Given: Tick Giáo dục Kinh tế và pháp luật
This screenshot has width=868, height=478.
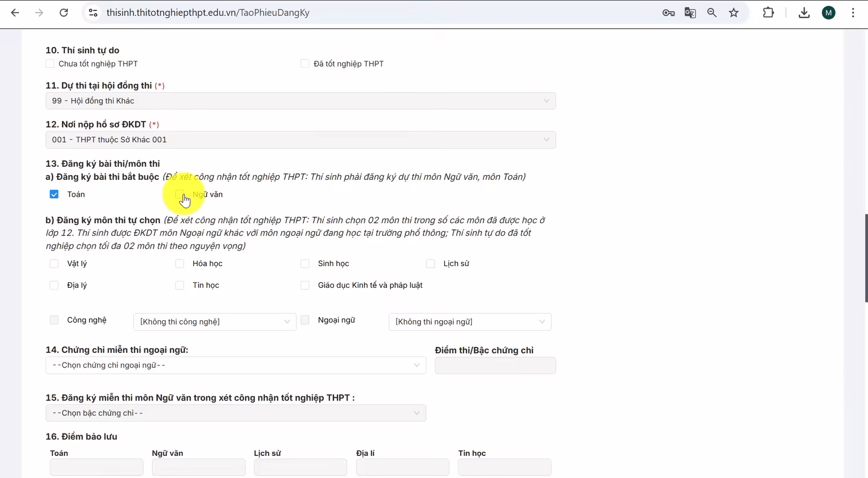Looking at the screenshot, I should [x=305, y=285].
